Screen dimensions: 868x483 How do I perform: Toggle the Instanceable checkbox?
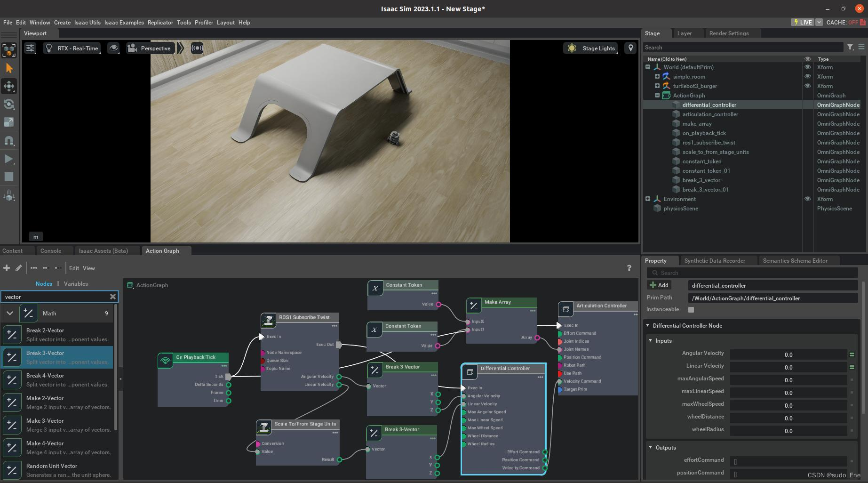[x=691, y=310]
